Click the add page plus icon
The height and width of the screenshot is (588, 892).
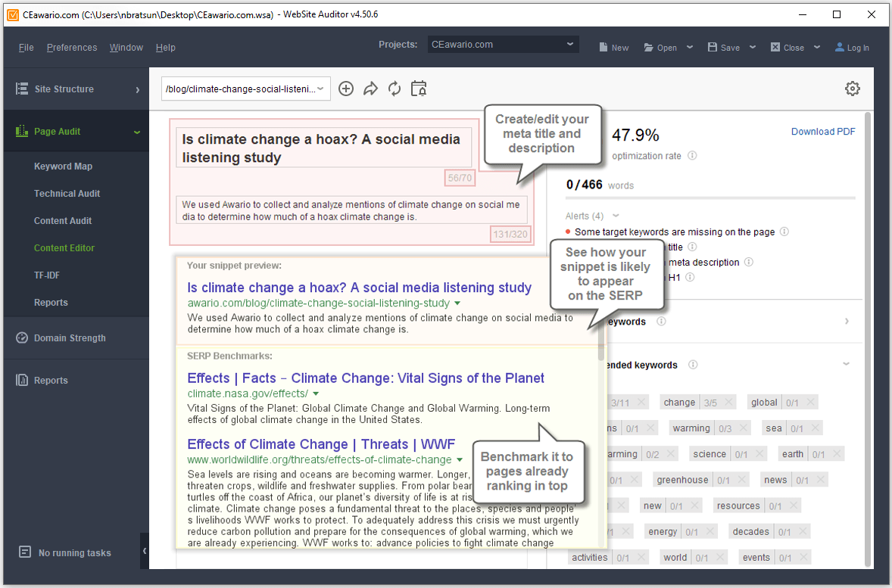pyautogui.click(x=346, y=89)
